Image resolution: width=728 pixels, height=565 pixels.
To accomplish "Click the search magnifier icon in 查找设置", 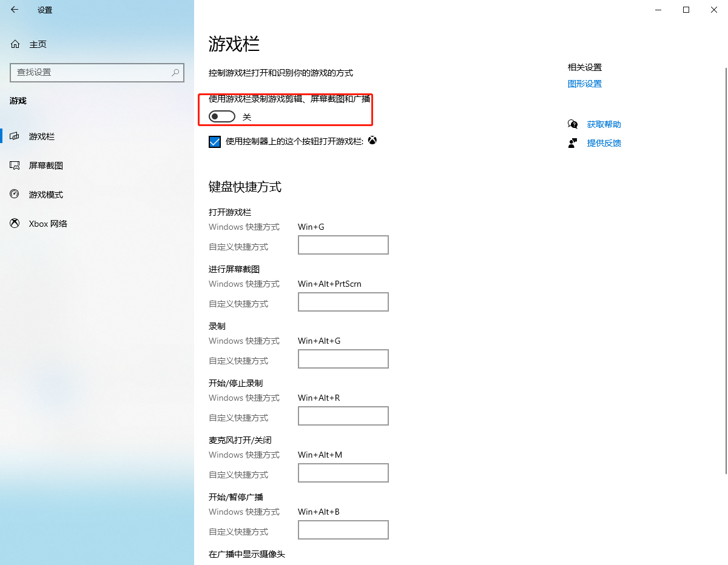I will pyautogui.click(x=175, y=72).
